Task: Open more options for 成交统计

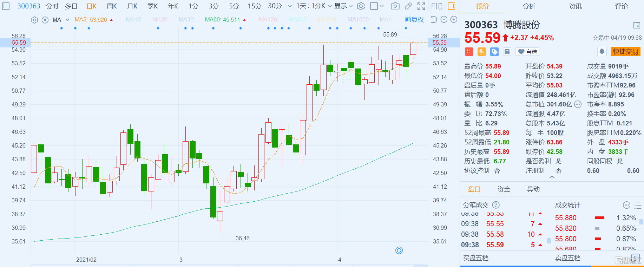Action: (x=626, y=205)
